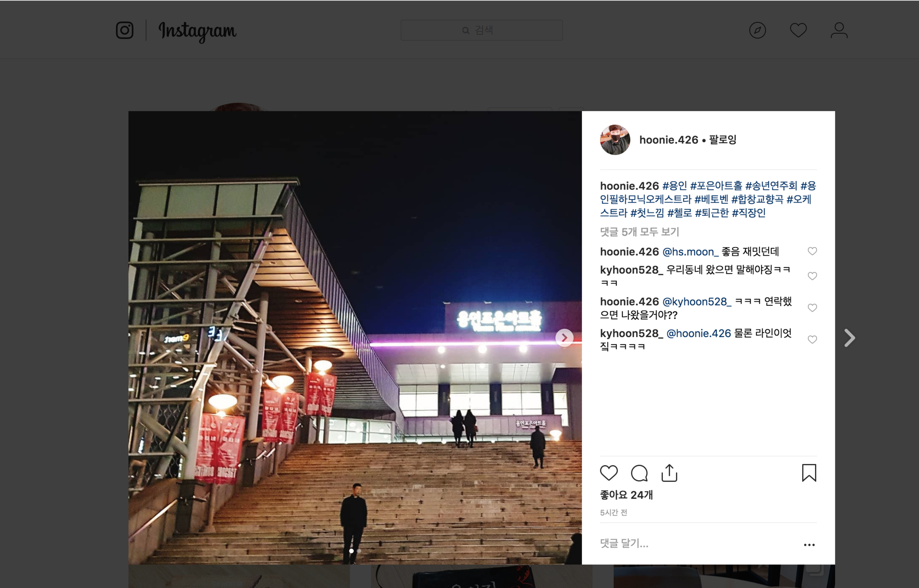This screenshot has width=919, height=588.
Task: Click the #용인 hashtag link
Action: [x=674, y=186]
